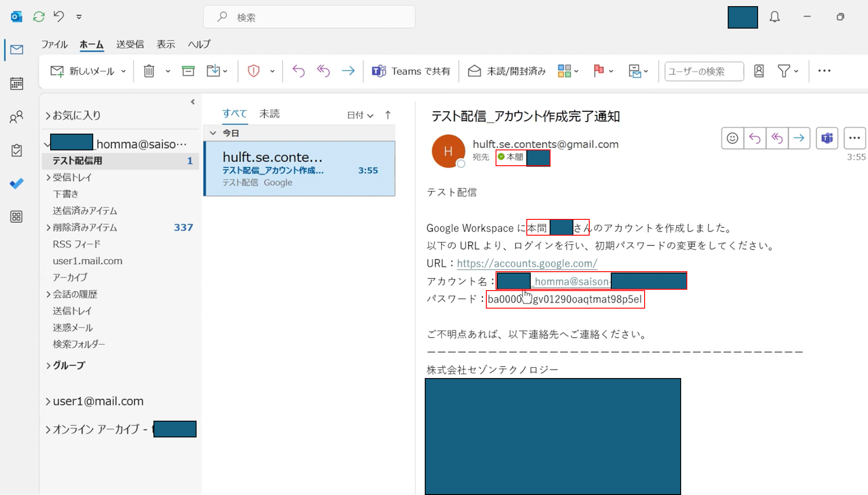The height and width of the screenshot is (495, 868).
Task: Click the emoji reaction icon in the message header
Action: point(732,138)
